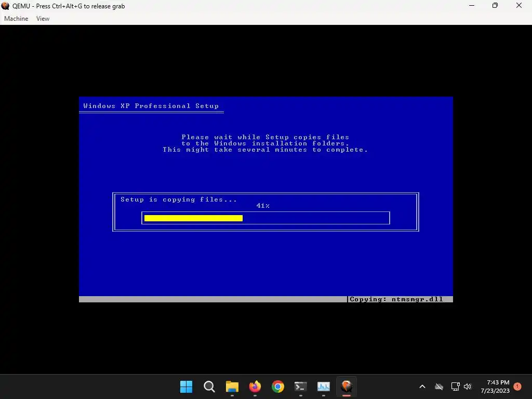This screenshot has width=532, height=399.
Task: Click the yellow setup progress bar
Action: coord(193,218)
